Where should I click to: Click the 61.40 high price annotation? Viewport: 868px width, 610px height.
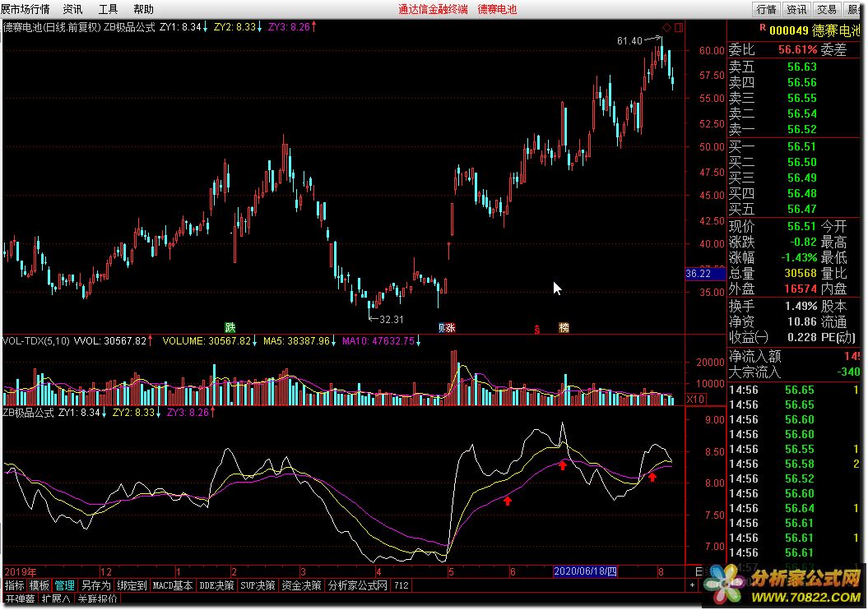(x=629, y=41)
